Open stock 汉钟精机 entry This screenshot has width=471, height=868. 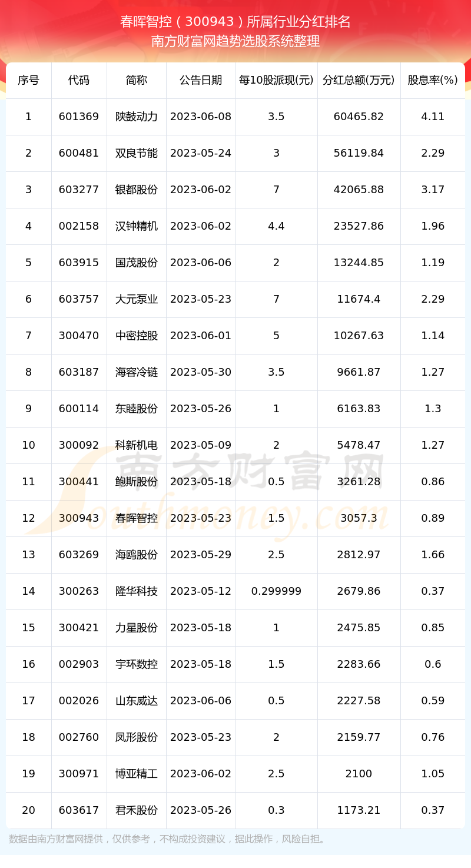137,226
